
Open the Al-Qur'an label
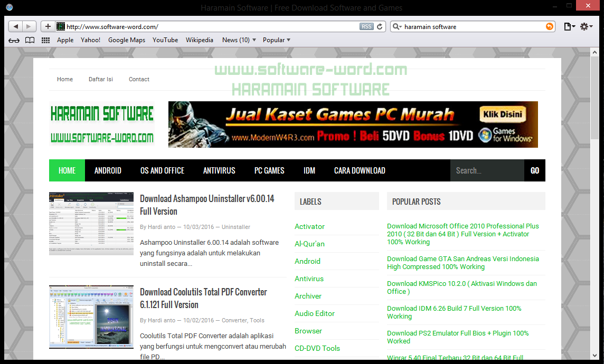click(x=310, y=244)
